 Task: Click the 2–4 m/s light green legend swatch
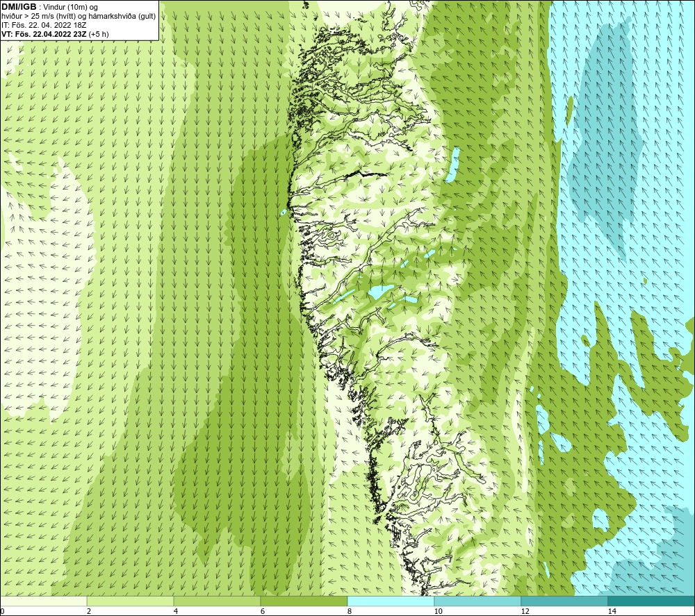[x=130, y=601]
